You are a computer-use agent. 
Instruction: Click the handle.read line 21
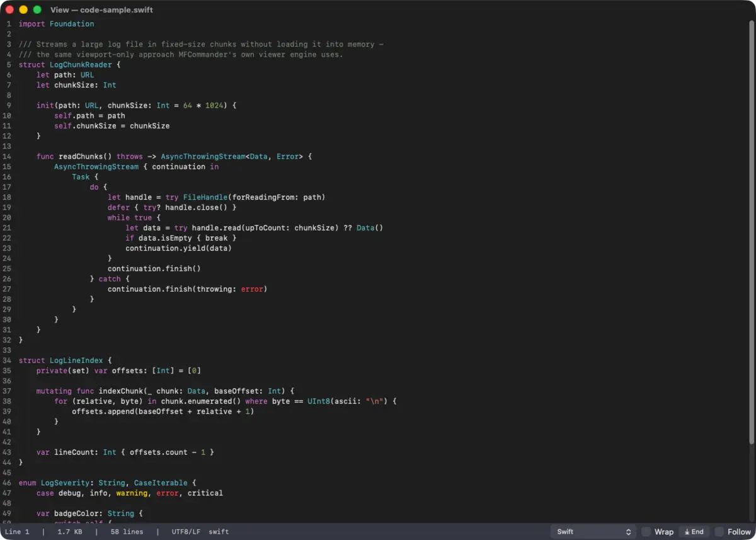click(x=254, y=228)
